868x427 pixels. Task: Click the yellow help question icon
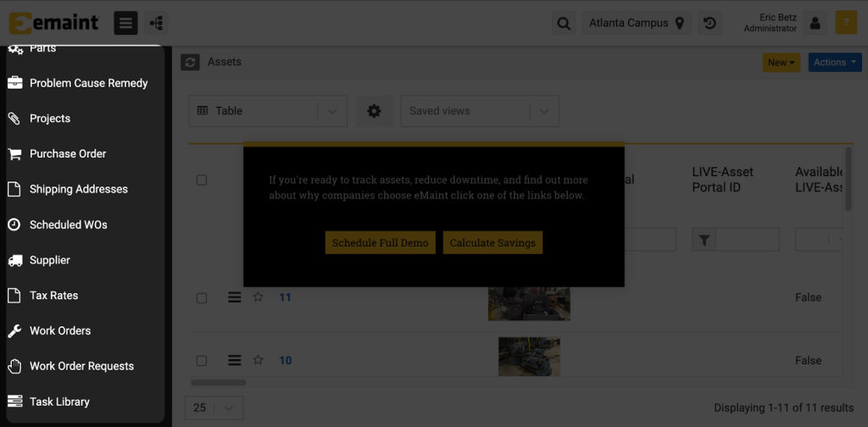(x=845, y=23)
